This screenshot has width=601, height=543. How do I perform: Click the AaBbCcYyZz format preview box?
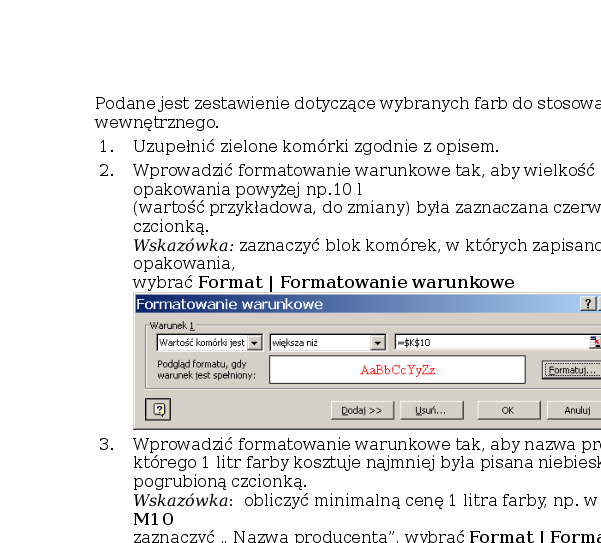click(x=397, y=370)
